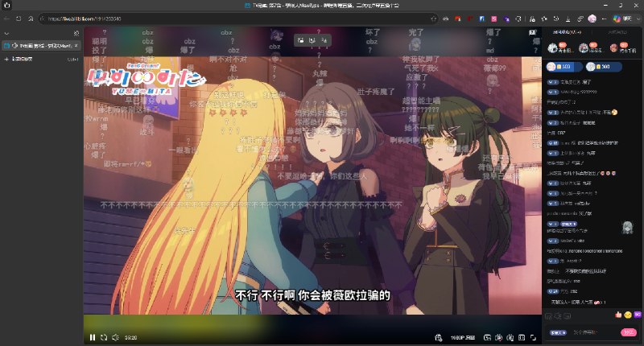This screenshot has height=346, width=644.
Task: Click the third player overlay toolbar icon
Action: (324, 39)
